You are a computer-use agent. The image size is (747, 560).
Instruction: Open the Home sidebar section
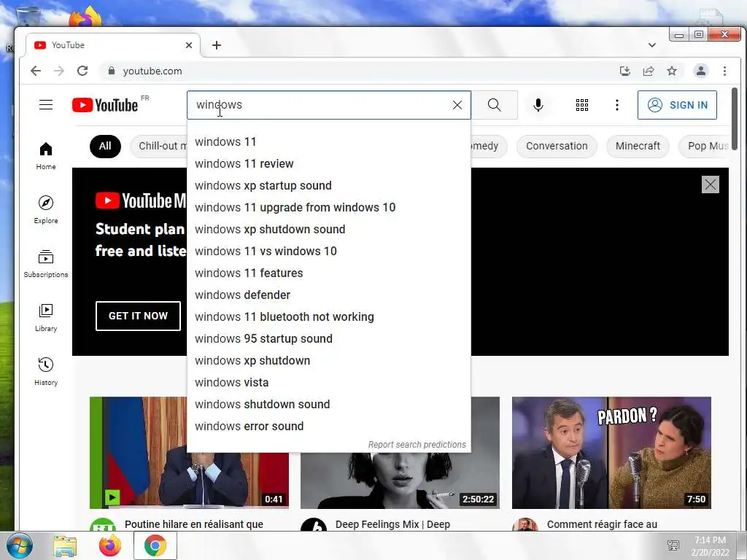coord(46,156)
